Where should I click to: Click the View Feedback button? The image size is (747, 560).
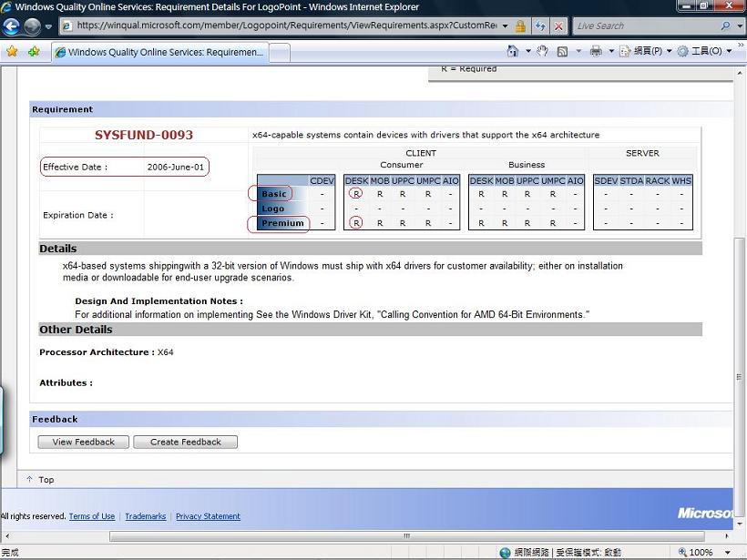[84, 442]
